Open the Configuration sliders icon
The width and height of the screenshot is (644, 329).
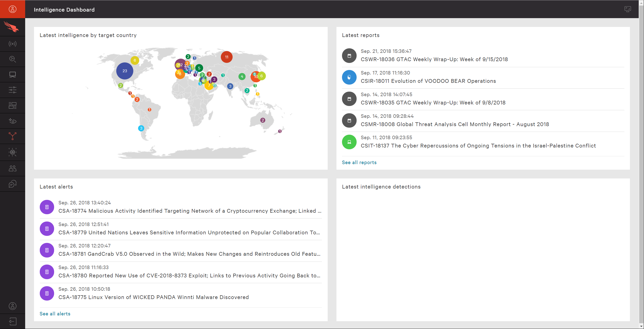(12, 90)
